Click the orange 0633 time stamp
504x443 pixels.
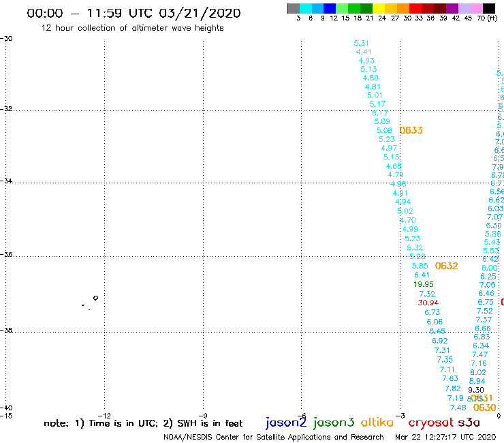[411, 130]
